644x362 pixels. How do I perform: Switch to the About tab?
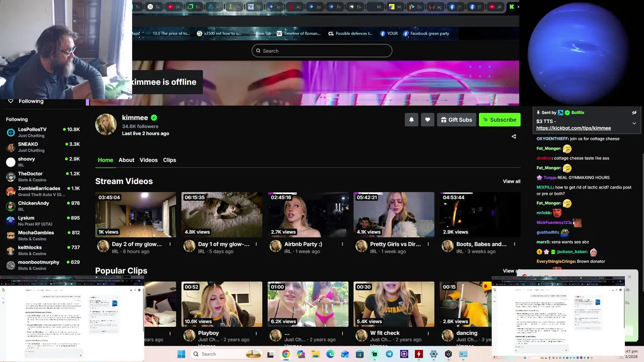click(x=126, y=160)
